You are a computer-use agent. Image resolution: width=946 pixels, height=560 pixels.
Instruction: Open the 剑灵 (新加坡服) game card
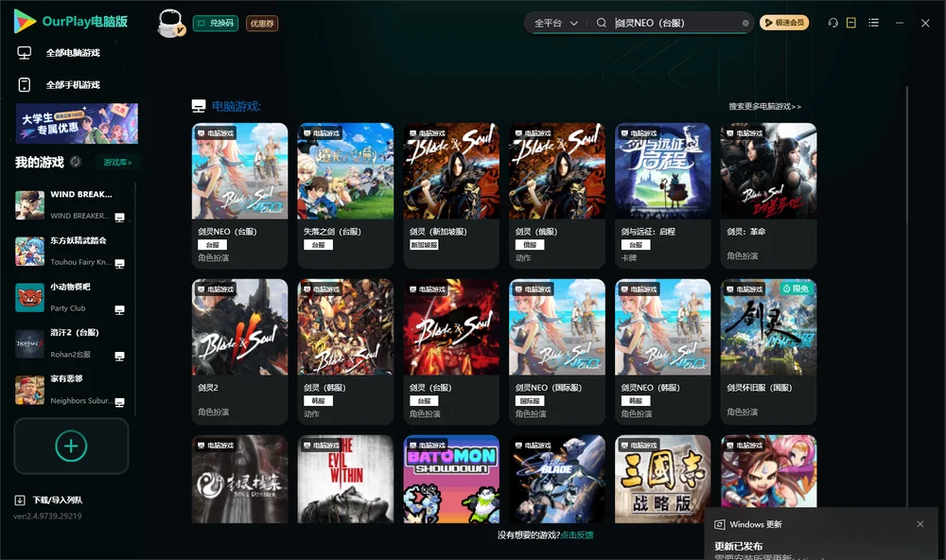tap(451, 196)
